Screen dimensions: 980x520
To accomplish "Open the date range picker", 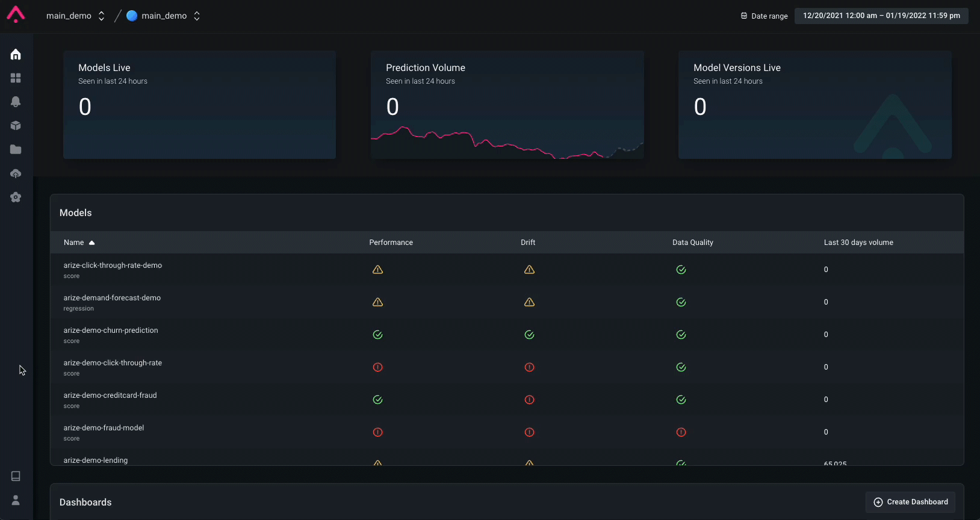I will click(x=881, y=16).
